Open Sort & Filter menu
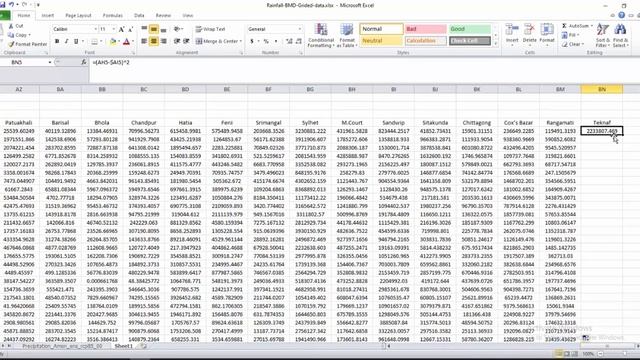This screenshot has width=640, height=360. pos(602,36)
